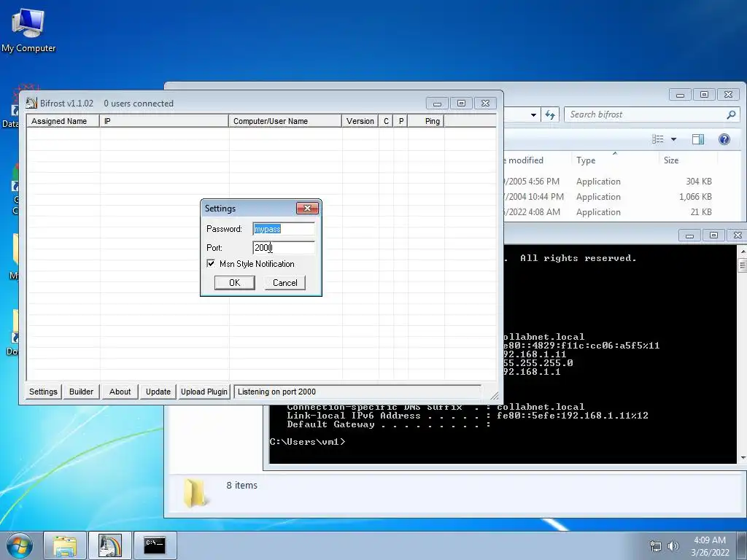This screenshot has height=560, width=747.
Task: Click Bifrost title bar application icon
Action: coord(31,103)
